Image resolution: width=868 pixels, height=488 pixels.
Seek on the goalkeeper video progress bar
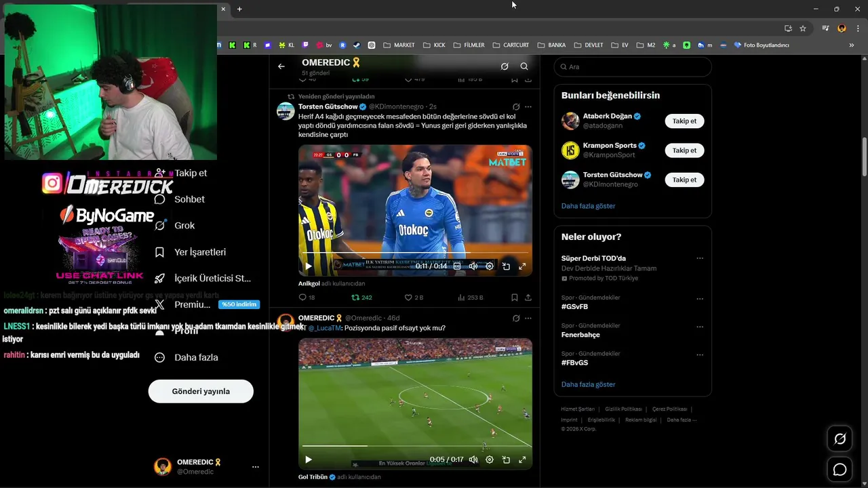coord(415,253)
